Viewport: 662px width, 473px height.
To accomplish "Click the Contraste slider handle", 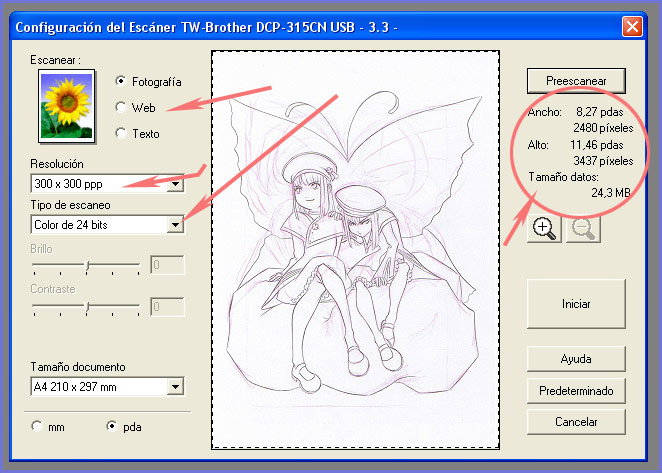I will coord(87,307).
